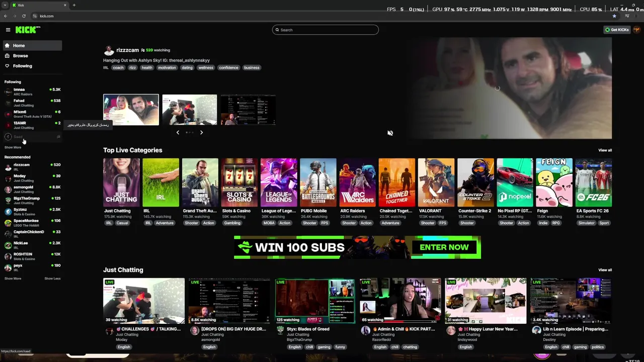Select third featured stream thumbnail
This screenshot has width=644, height=362.
coord(248,110)
